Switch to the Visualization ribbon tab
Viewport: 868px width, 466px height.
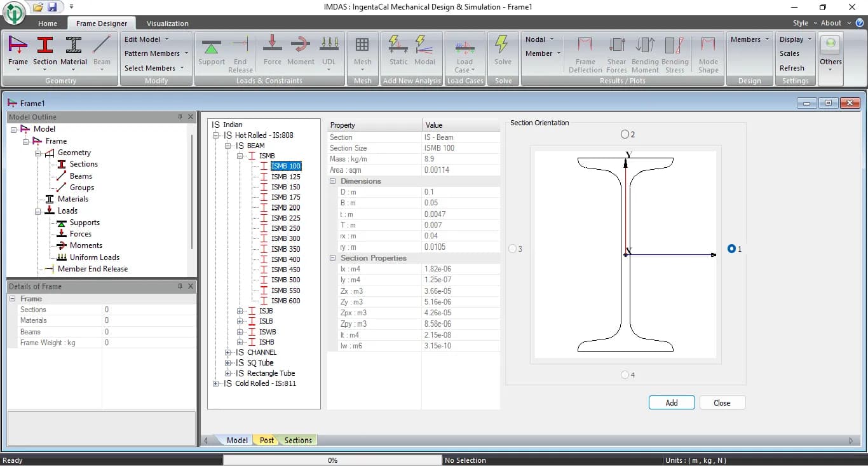[x=167, y=23]
